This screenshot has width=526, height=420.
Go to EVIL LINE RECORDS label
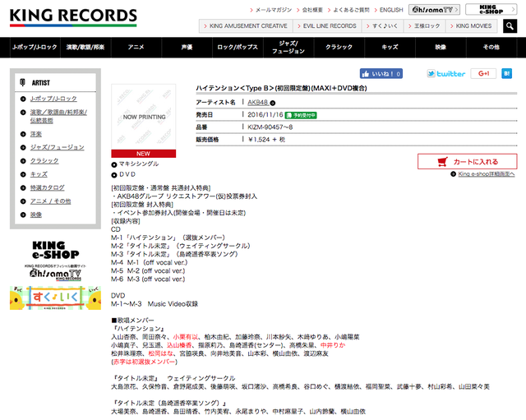point(327,25)
